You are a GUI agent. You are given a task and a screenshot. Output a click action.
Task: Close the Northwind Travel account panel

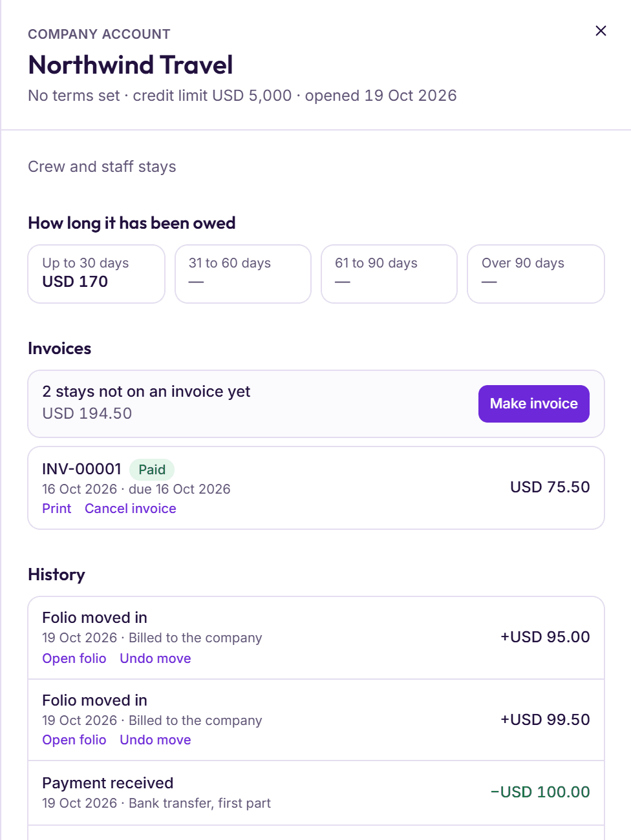(x=601, y=31)
